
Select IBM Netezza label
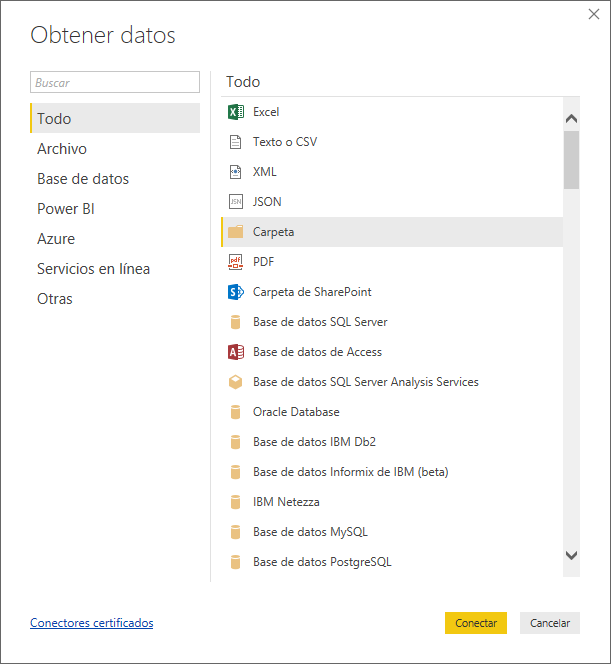[286, 502]
